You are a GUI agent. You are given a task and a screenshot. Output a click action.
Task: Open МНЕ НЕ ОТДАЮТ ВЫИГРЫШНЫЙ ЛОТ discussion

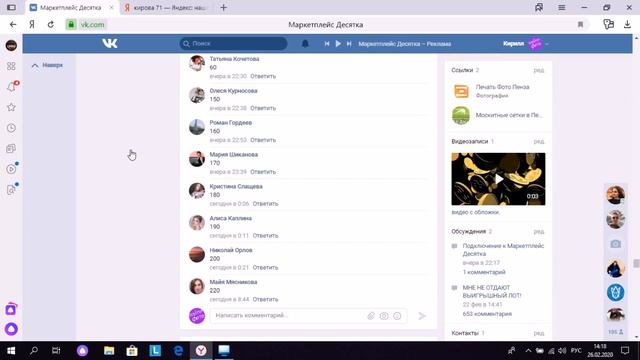[492, 291]
